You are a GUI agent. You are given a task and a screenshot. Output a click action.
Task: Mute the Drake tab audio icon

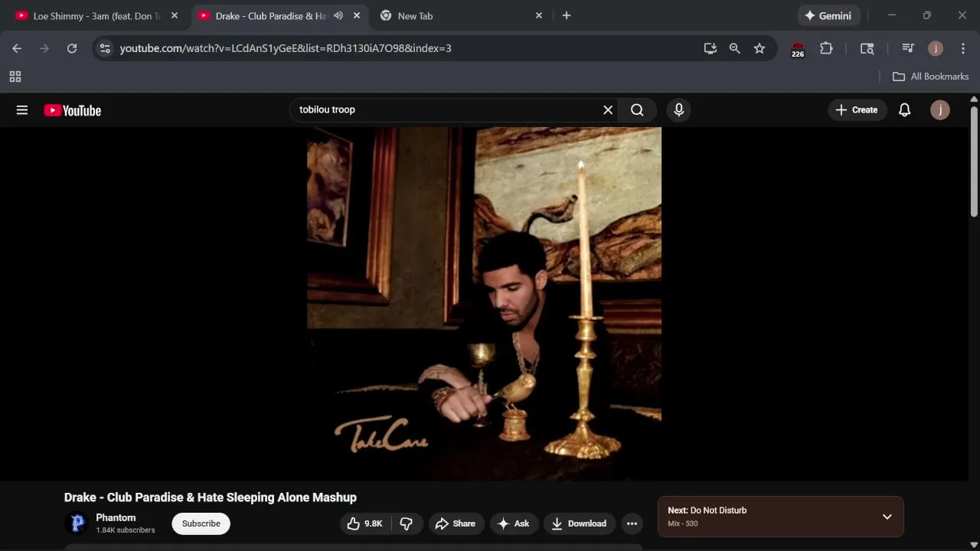(338, 15)
